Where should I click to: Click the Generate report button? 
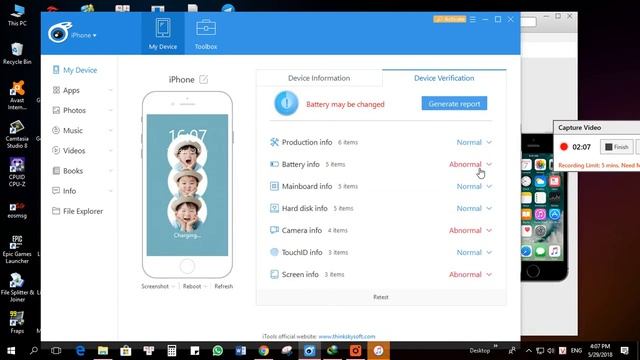(454, 104)
